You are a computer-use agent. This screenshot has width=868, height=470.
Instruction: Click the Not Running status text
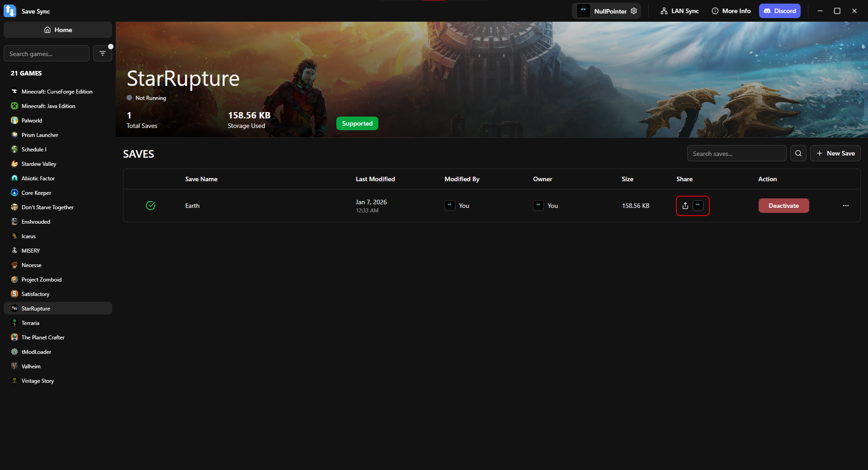(x=151, y=98)
